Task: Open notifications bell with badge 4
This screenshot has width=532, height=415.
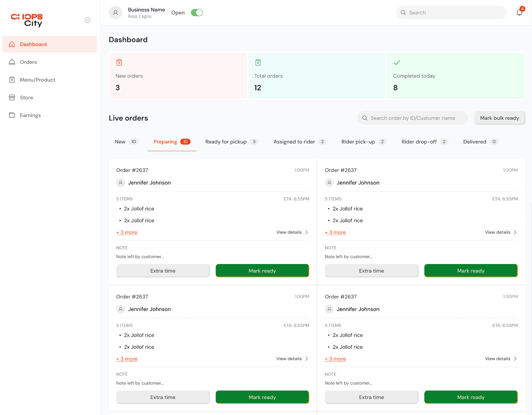Action: [520, 12]
